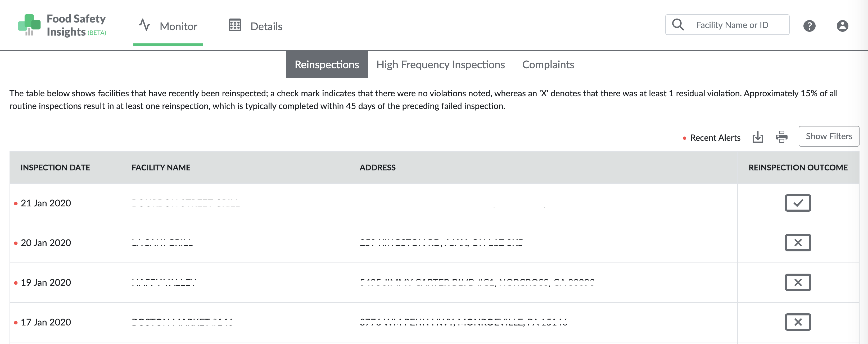Switch to High Frequency Inspections tab
868x344 pixels.
440,64
